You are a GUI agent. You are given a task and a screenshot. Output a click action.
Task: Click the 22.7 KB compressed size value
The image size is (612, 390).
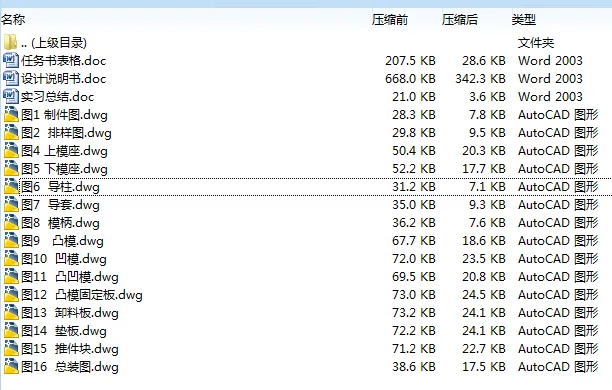(x=484, y=349)
